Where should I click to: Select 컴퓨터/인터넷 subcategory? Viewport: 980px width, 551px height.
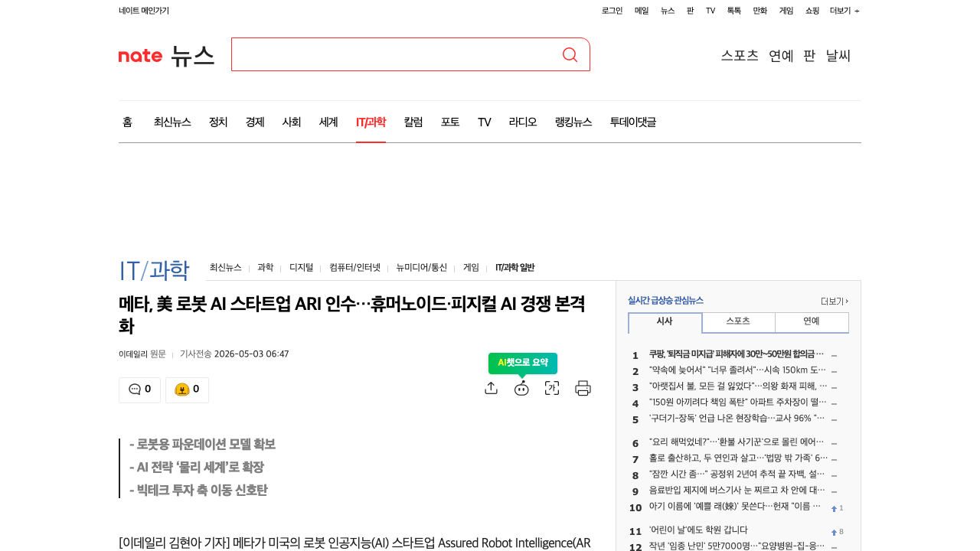click(x=354, y=268)
